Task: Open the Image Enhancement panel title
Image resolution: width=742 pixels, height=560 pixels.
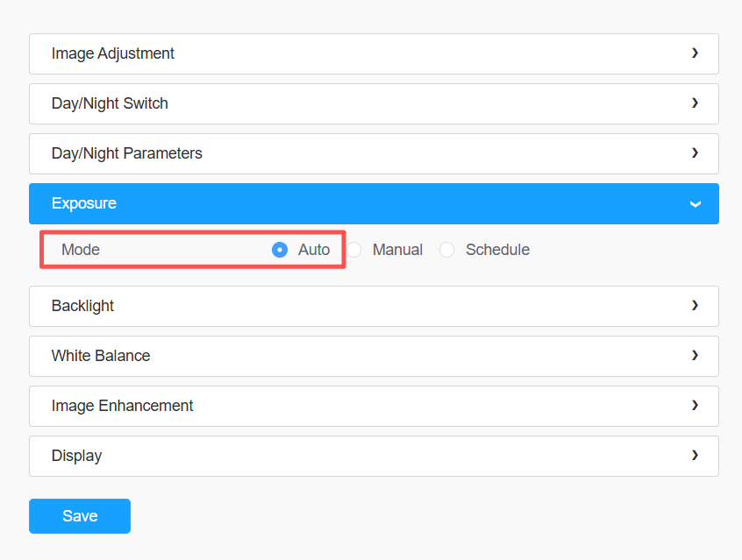Action: [122, 406]
